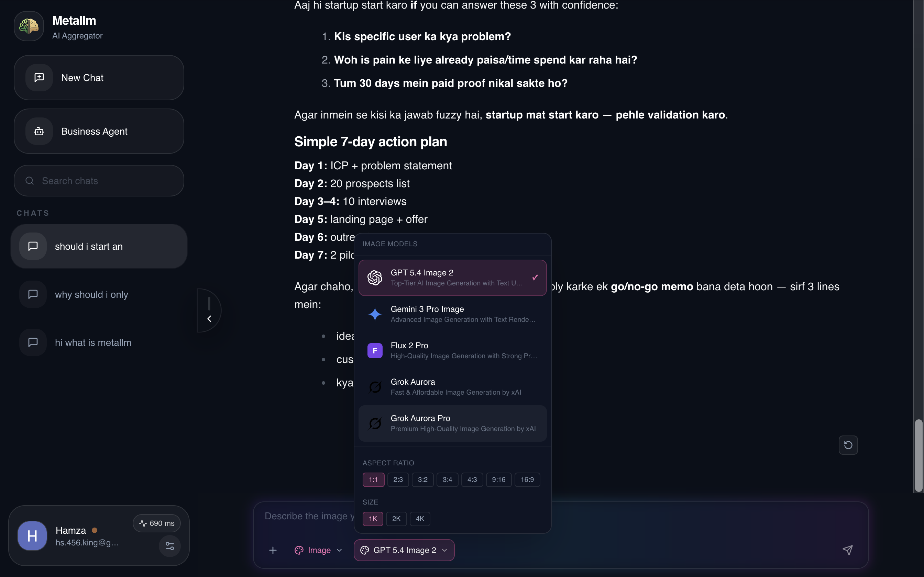
Task: Choose the 4K size option
Action: coord(420,519)
